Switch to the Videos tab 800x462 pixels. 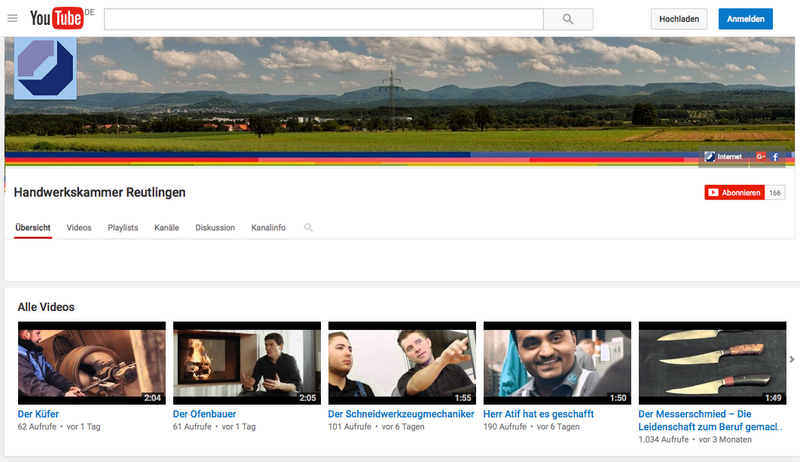coord(79,228)
